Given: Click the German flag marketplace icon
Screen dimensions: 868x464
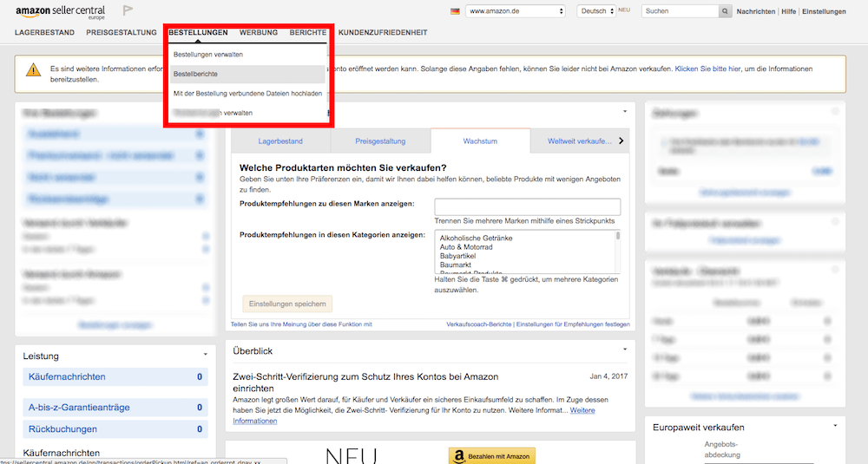Looking at the screenshot, I should pyautogui.click(x=455, y=11).
